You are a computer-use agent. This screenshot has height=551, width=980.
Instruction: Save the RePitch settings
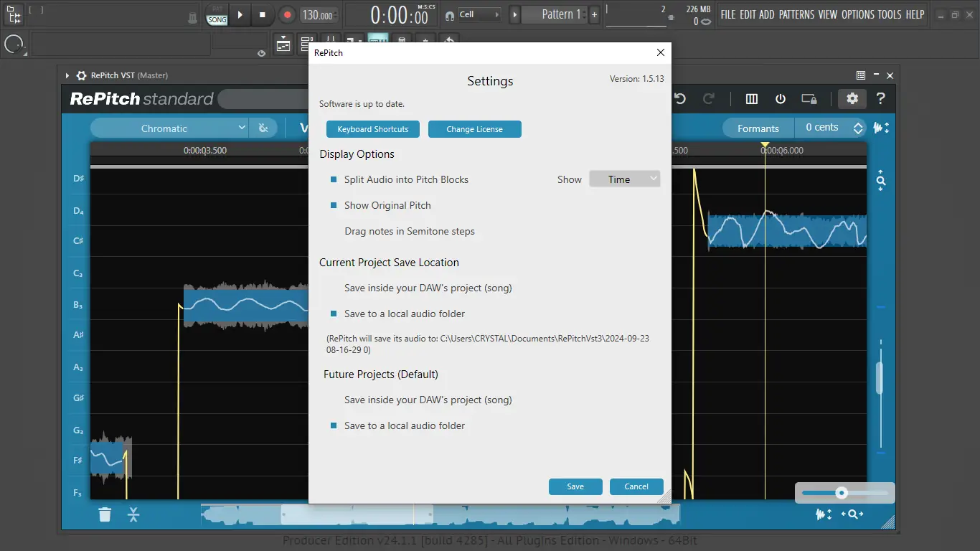coord(575,486)
